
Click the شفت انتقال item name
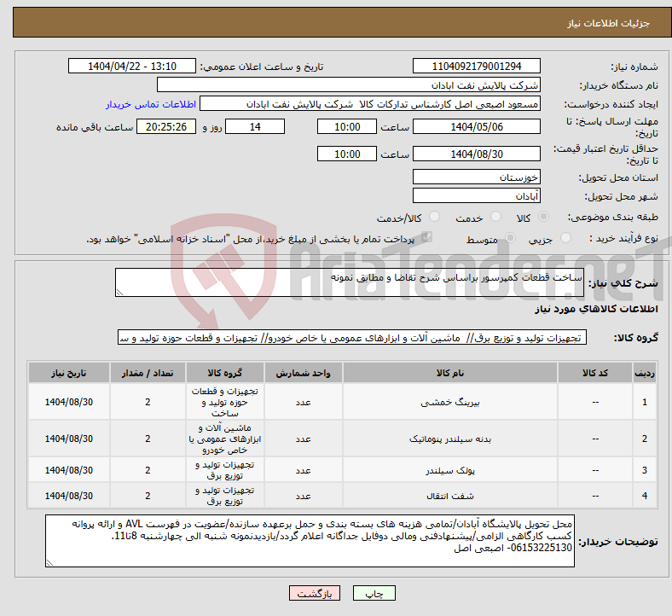pos(450,496)
